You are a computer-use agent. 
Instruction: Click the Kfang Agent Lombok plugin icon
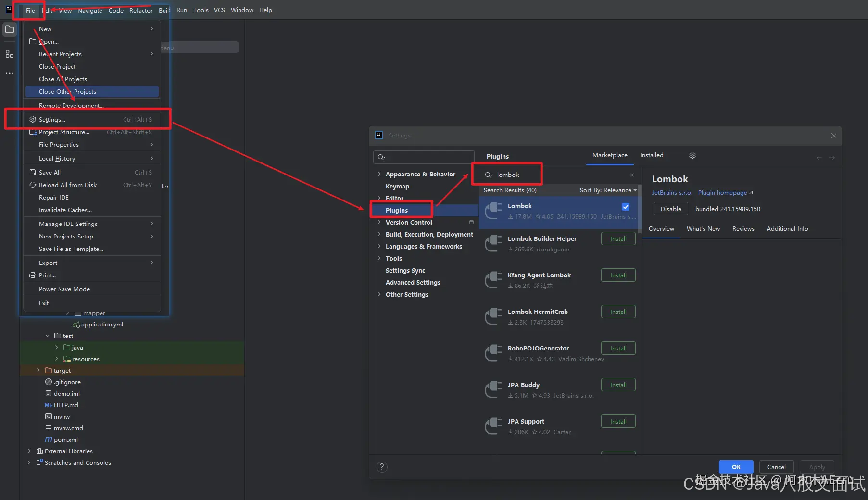click(493, 280)
